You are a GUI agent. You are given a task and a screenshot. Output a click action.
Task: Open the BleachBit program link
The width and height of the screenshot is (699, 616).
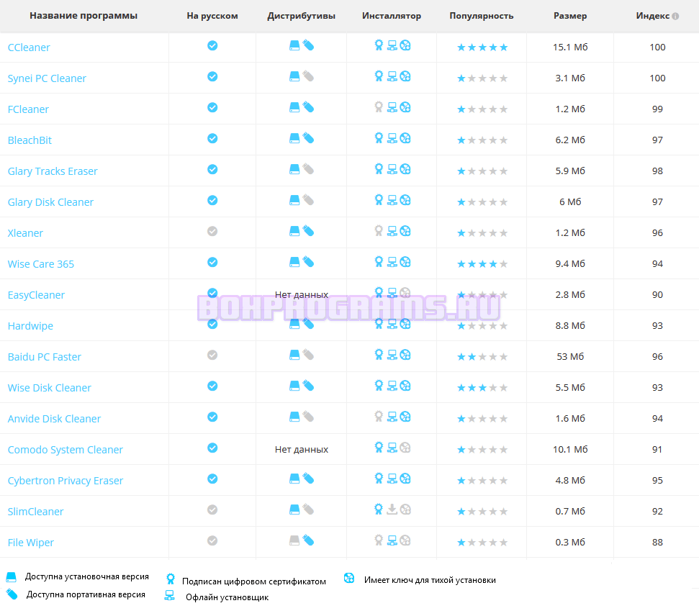click(30, 140)
